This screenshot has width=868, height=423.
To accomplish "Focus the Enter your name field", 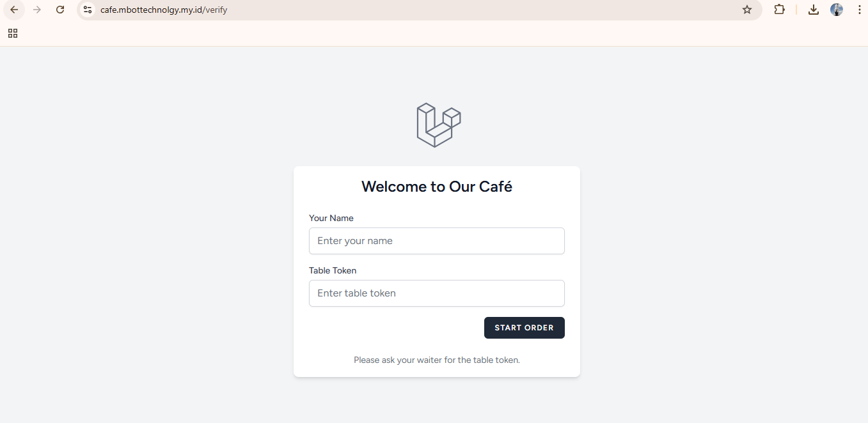I will (437, 241).
